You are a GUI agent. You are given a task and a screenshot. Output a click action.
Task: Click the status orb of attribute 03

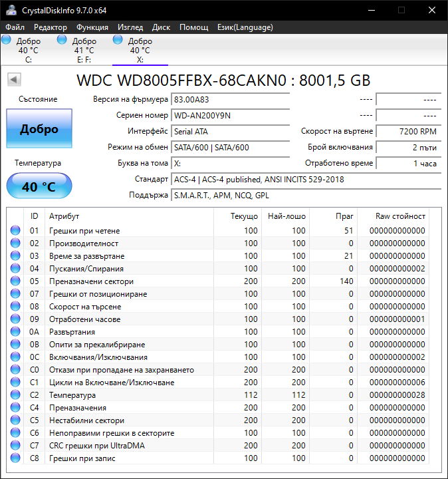click(15, 255)
